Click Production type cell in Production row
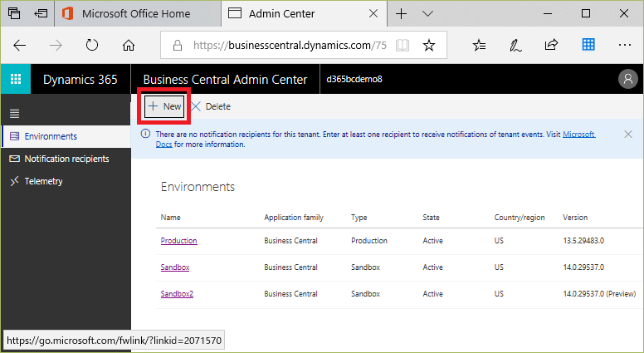 368,240
